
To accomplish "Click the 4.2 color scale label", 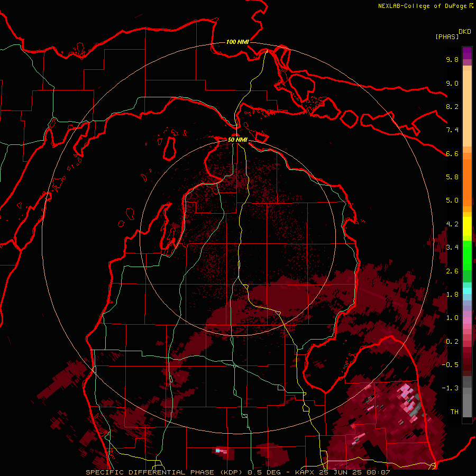I will point(452,224).
